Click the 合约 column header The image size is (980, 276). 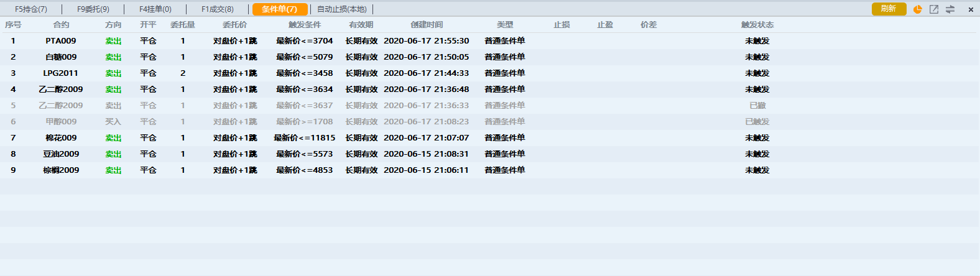(x=61, y=25)
